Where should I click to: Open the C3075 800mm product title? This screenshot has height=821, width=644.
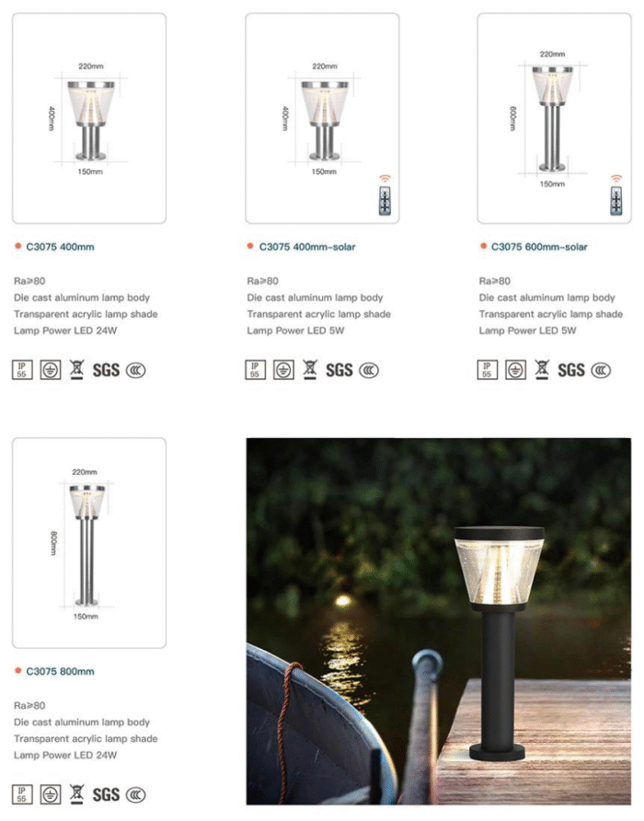click(60, 671)
